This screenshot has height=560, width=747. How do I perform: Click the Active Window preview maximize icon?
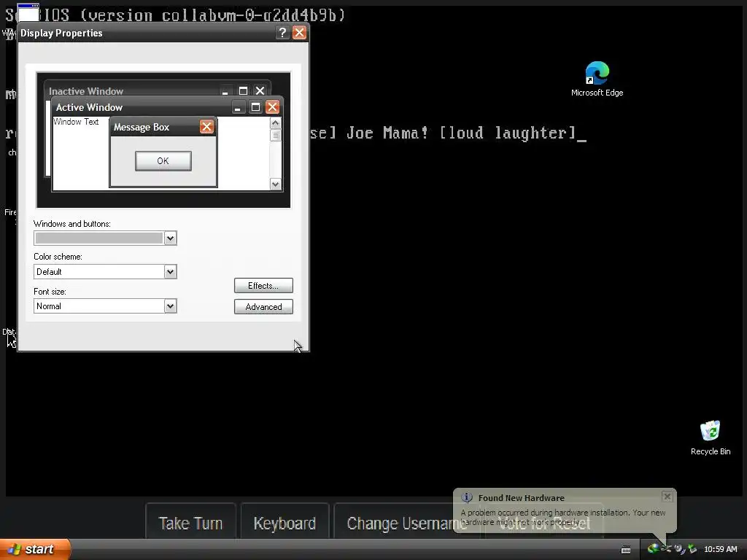click(255, 107)
